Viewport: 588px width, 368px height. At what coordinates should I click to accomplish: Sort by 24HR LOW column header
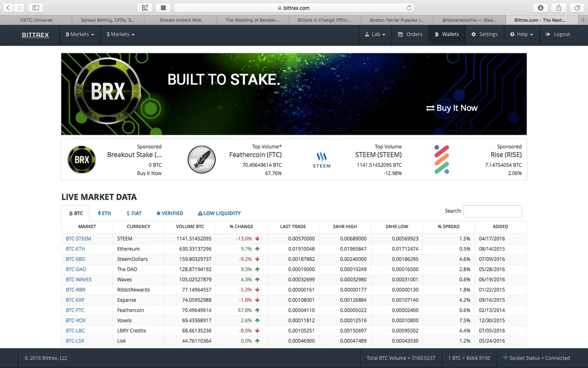tap(397, 227)
